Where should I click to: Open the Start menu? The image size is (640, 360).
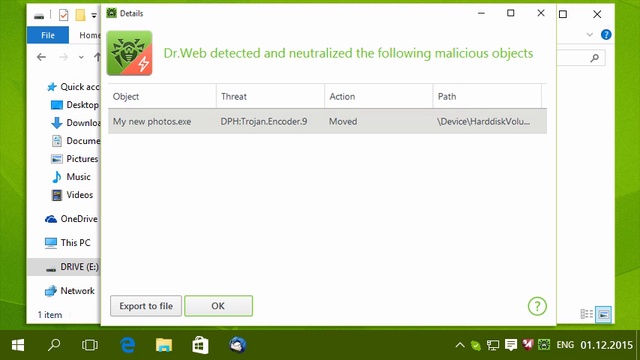(18, 345)
